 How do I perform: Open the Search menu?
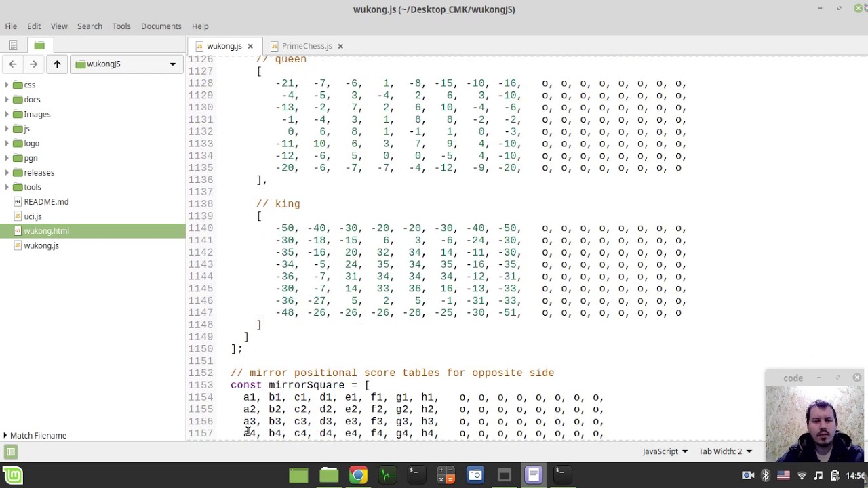[x=90, y=26]
